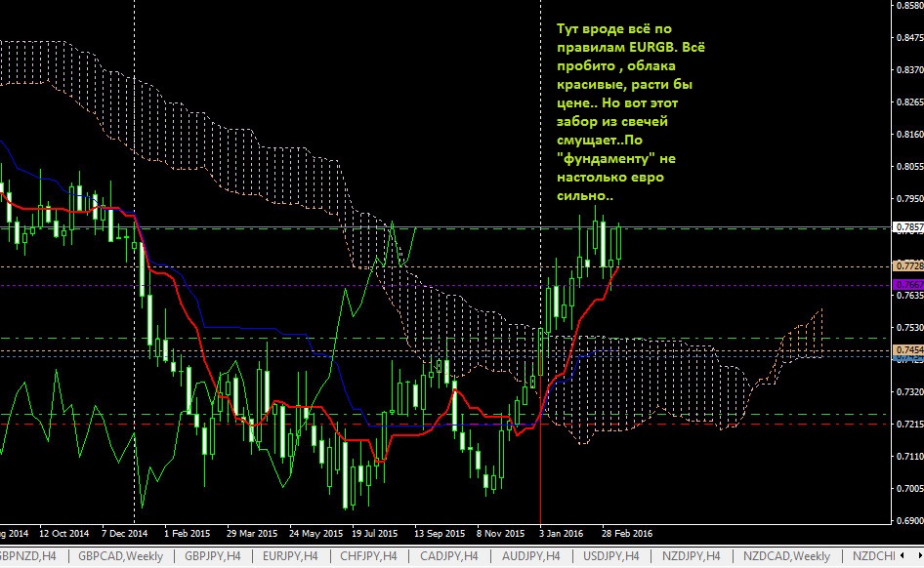Open the NZDJPY,H4 chart tab
The image size is (924, 568).
click(692, 556)
